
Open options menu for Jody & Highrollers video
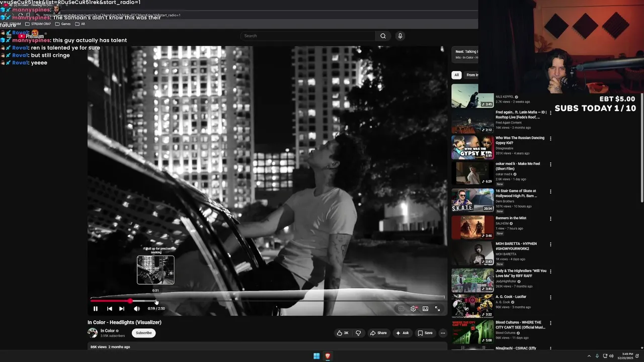pyautogui.click(x=550, y=271)
